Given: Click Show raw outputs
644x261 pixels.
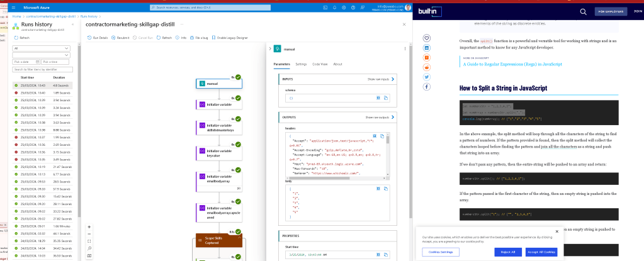Looking at the screenshot, I should [x=380, y=118].
